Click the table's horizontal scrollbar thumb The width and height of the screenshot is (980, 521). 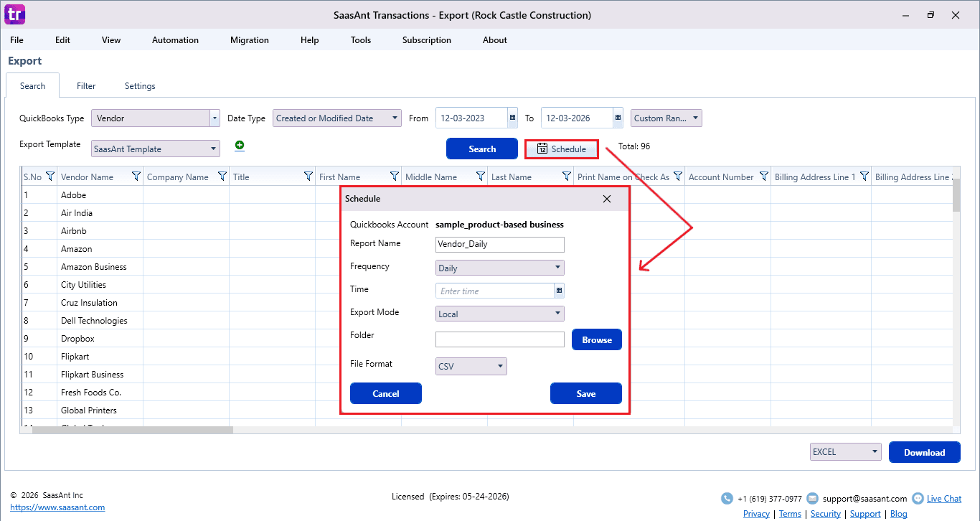(133, 430)
